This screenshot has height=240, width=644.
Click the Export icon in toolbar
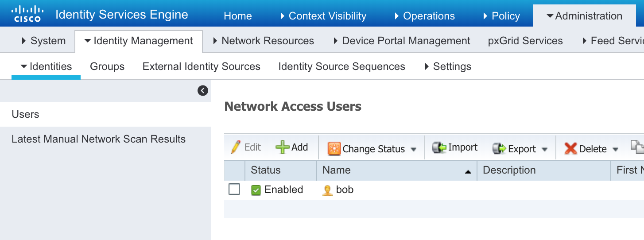point(499,149)
